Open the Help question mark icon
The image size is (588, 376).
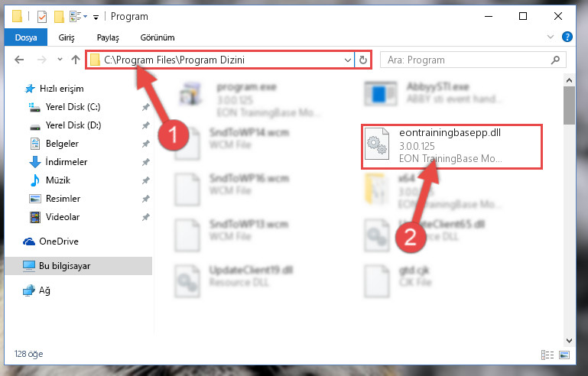click(x=567, y=37)
